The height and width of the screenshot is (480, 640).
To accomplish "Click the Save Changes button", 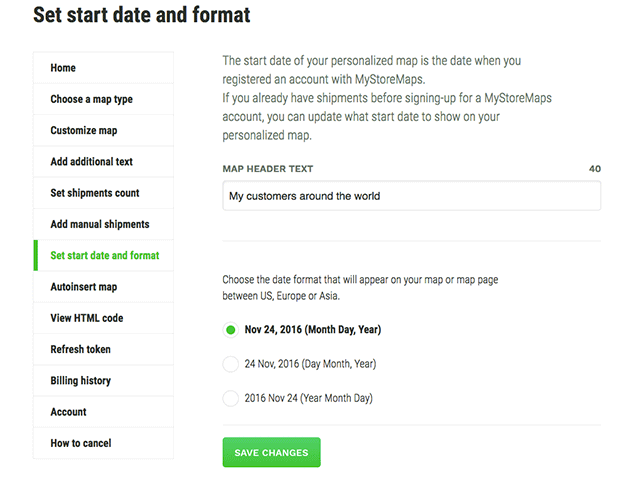I will [271, 453].
